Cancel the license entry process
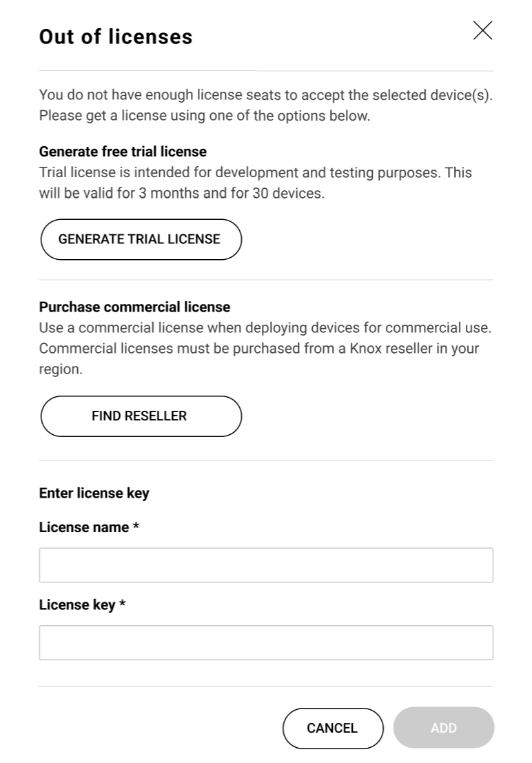The width and height of the screenshot is (532, 763). (333, 728)
